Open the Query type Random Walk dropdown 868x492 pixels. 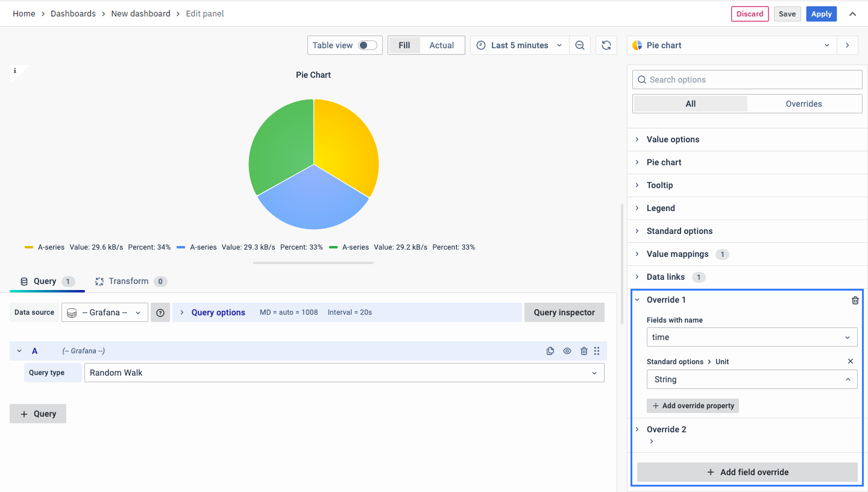(344, 373)
